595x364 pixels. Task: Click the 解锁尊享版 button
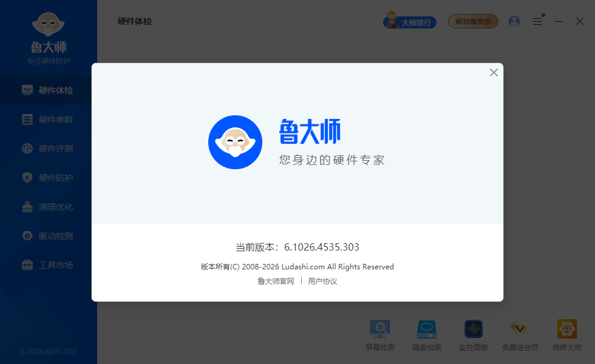pyautogui.click(x=473, y=21)
